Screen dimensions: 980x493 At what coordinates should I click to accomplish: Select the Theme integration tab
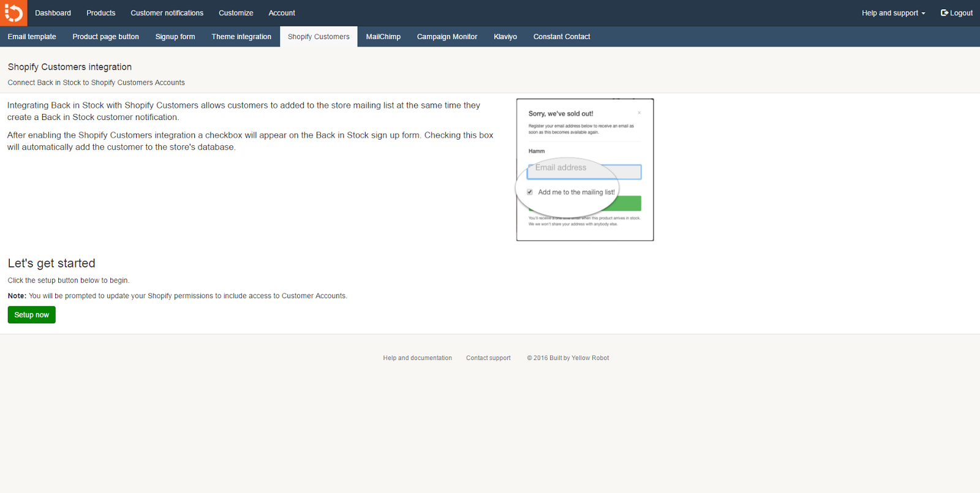pyautogui.click(x=241, y=37)
